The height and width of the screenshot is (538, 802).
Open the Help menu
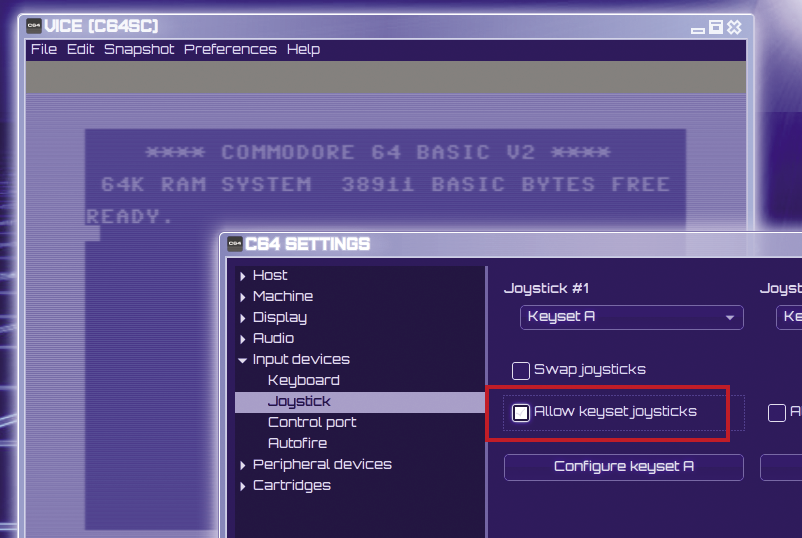[x=303, y=50]
